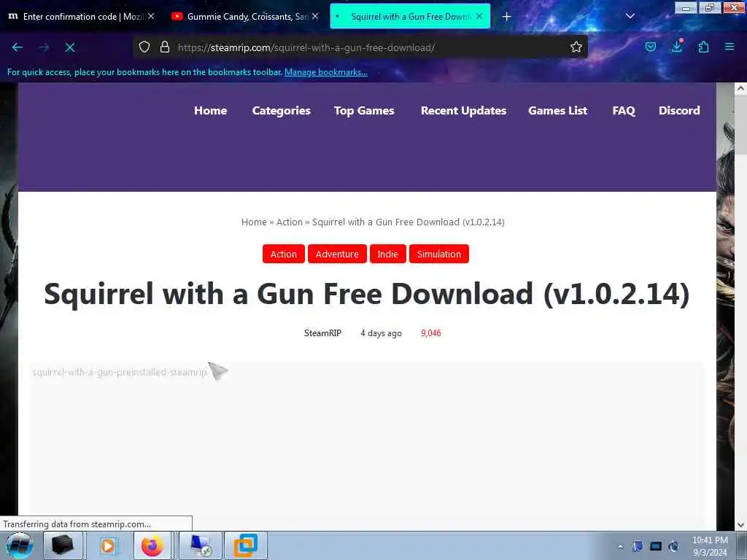Image resolution: width=747 pixels, height=560 pixels.
Task: Click the taskbar clock showing 10:41 PM
Action: click(710, 546)
